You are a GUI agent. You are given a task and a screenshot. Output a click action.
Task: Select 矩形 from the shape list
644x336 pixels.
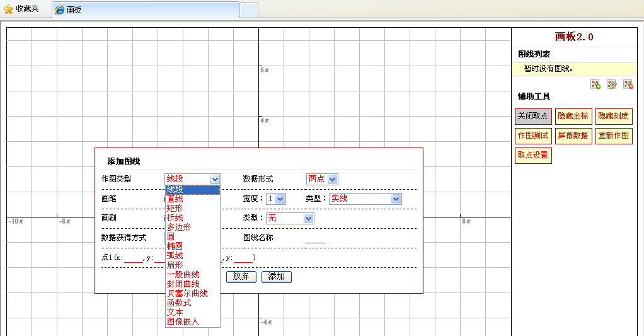tap(175, 208)
